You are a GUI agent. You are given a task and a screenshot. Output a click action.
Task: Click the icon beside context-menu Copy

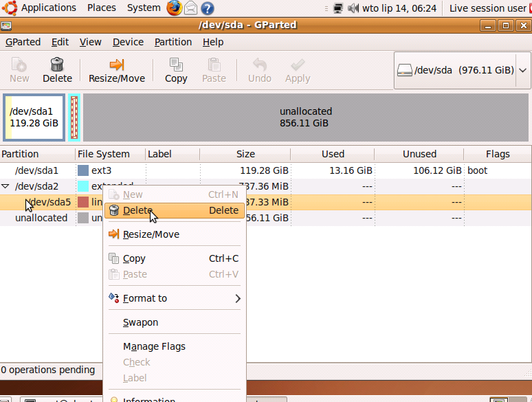click(x=113, y=258)
